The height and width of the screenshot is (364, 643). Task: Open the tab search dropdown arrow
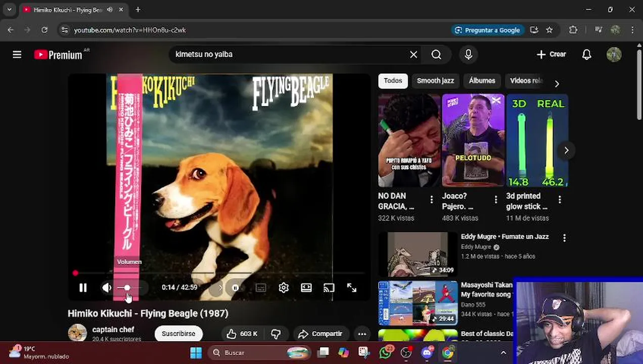click(9, 10)
